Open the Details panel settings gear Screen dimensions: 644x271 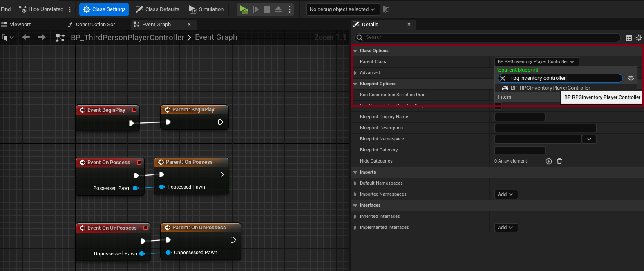[x=639, y=38]
